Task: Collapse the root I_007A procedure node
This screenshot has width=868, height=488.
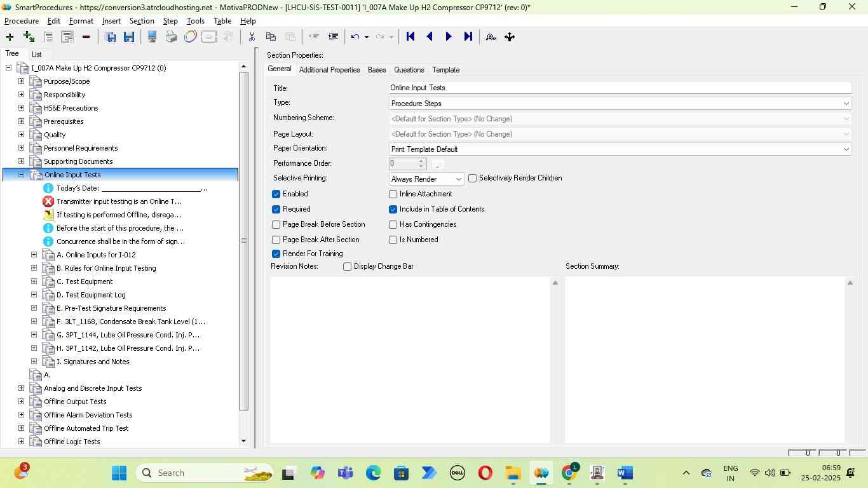Action: (8, 68)
